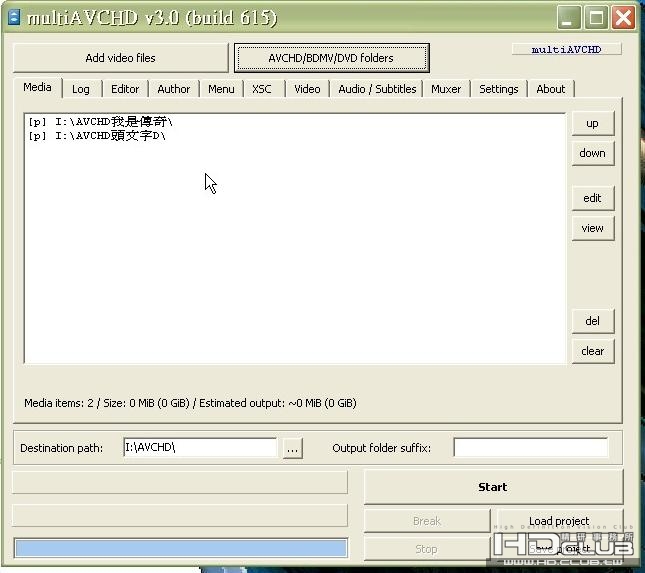The width and height of the screenshot is (645, 573).
Task: Open the Settings tab
Action: (499, 89)
